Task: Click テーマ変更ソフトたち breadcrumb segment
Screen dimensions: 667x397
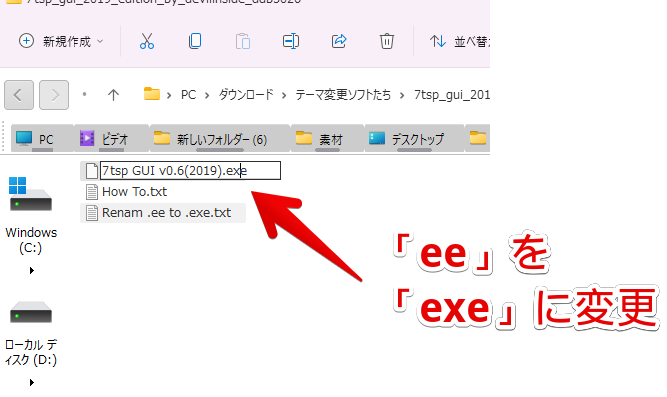Action: [343, 94]
